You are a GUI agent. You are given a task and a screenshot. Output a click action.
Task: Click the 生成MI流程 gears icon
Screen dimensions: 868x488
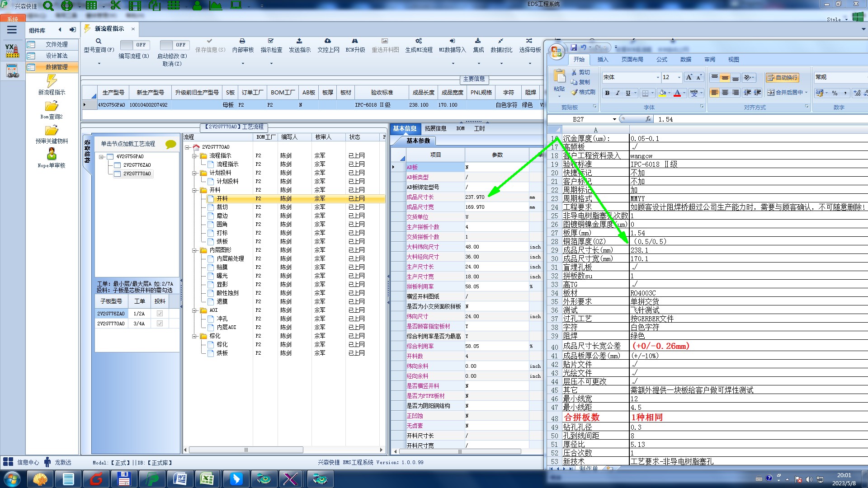[419, 41]
